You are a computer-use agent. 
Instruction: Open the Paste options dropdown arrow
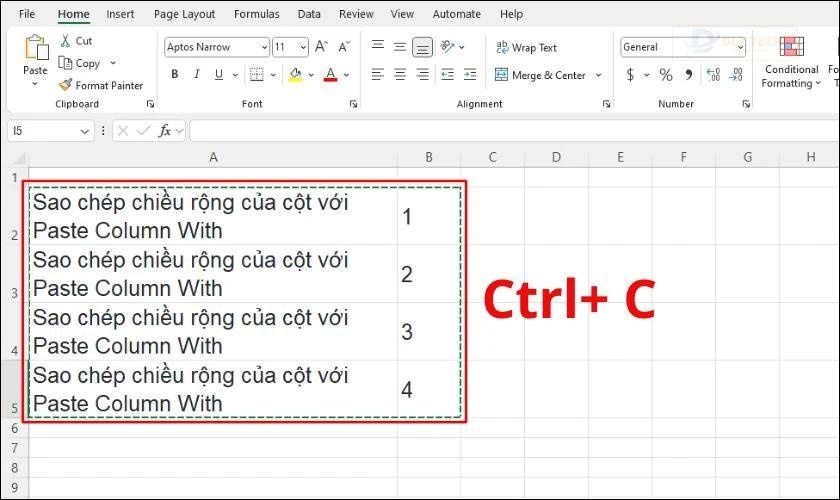pos(35,84)
